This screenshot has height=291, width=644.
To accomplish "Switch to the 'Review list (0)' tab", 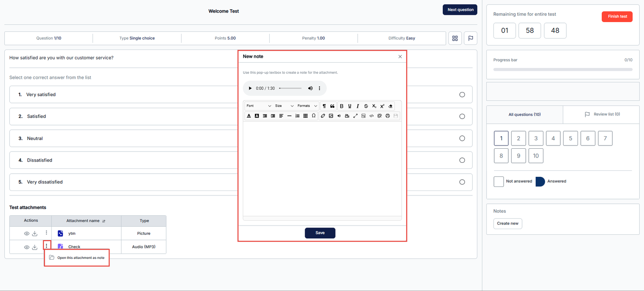I will point(601,115).
